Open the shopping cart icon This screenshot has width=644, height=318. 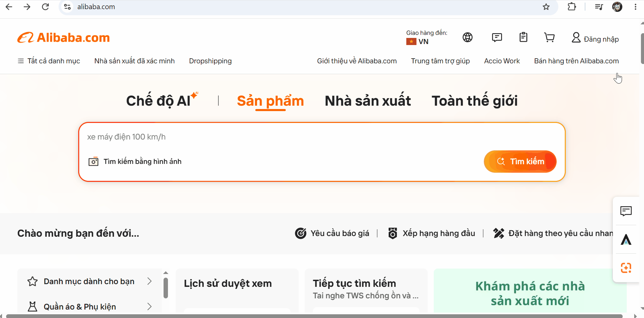pyautogui.click(x=549, y=37)
